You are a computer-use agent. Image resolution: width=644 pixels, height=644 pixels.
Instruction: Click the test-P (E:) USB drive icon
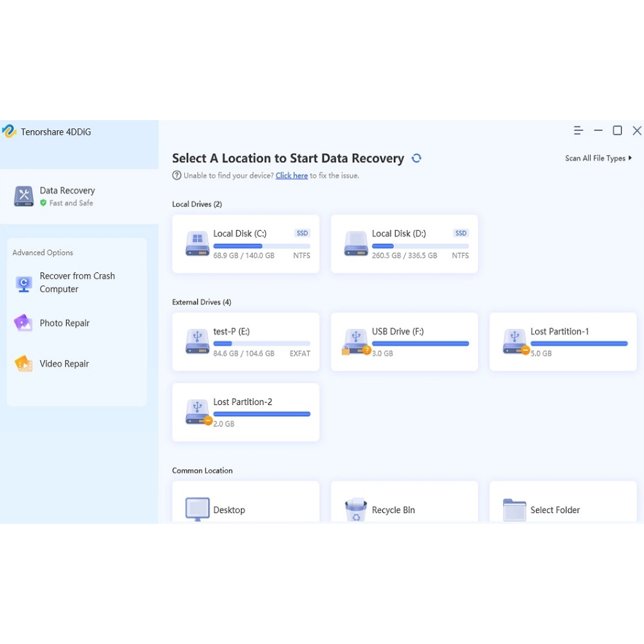[197, 341]
